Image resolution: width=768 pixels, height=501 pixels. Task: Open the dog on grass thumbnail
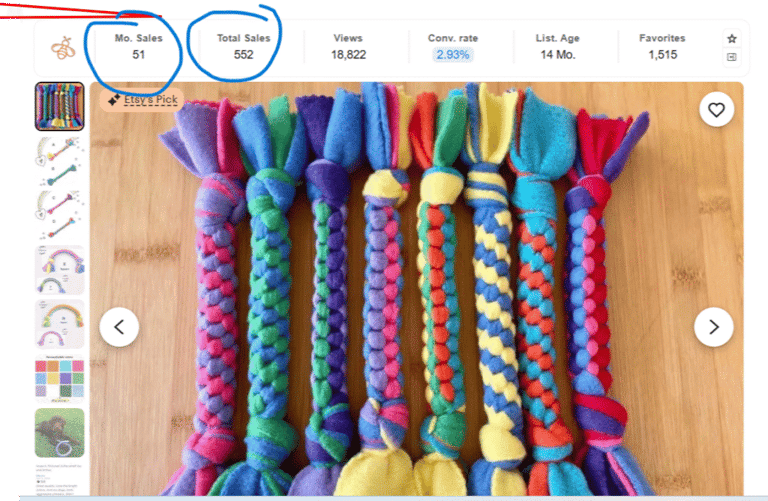click(59, 433)
